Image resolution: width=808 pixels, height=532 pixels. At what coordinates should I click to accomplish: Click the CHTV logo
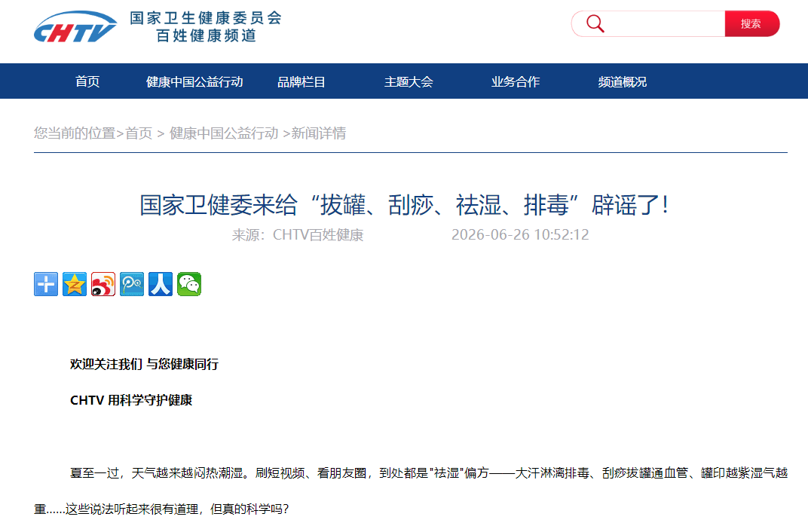click(75, 27)
